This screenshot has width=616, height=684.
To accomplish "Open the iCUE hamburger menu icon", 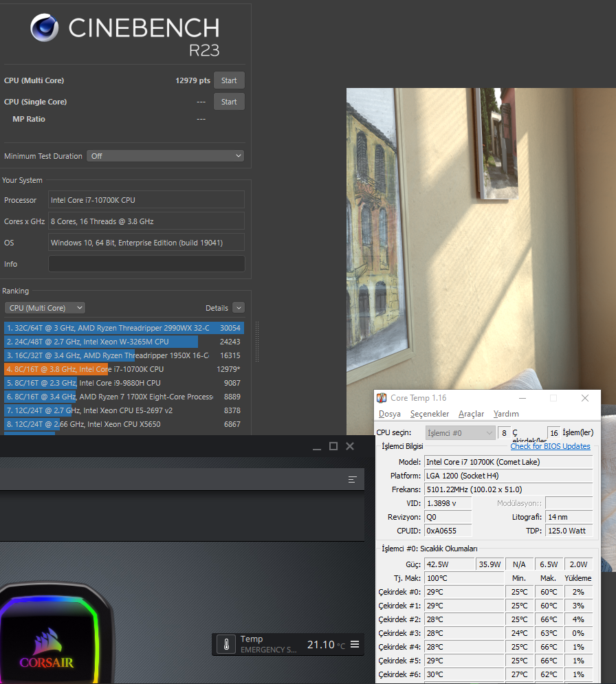I will (353, 479).
